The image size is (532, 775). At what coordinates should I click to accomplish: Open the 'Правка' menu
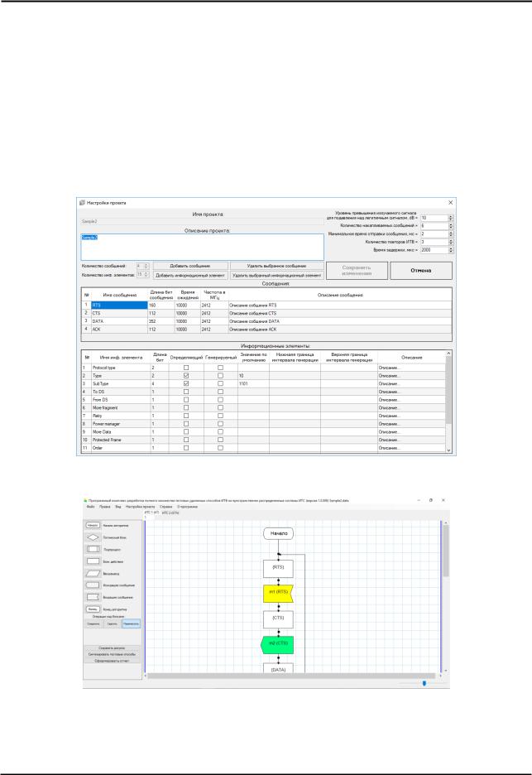click(x=105, y=507)
